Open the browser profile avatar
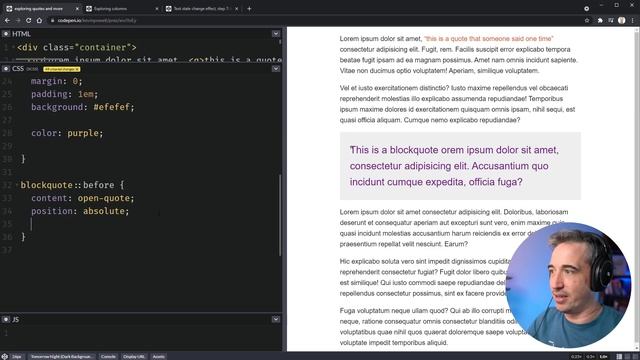This screenshot has width=640, height=360. (x=622, y=20)
